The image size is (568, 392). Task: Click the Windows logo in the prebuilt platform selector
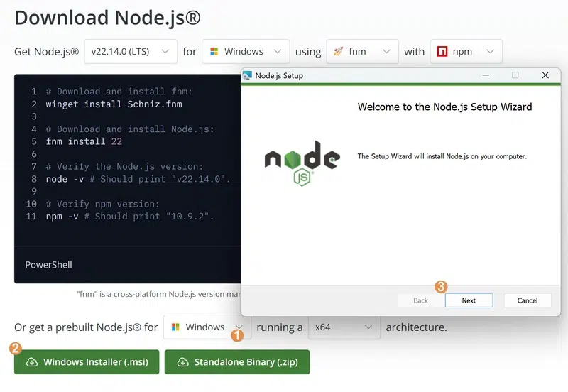[x=175, y=327]
